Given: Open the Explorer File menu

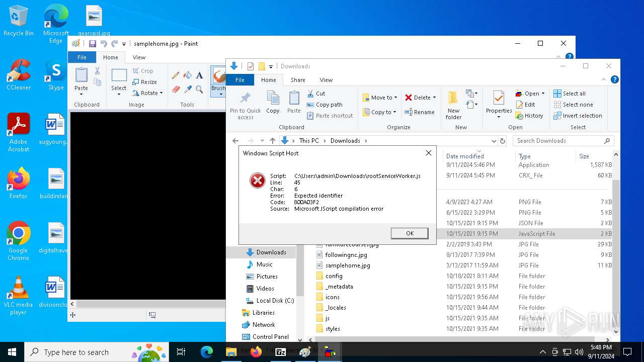Looking at the screenshot, I should pyautogui.click(x=240, y=80).
